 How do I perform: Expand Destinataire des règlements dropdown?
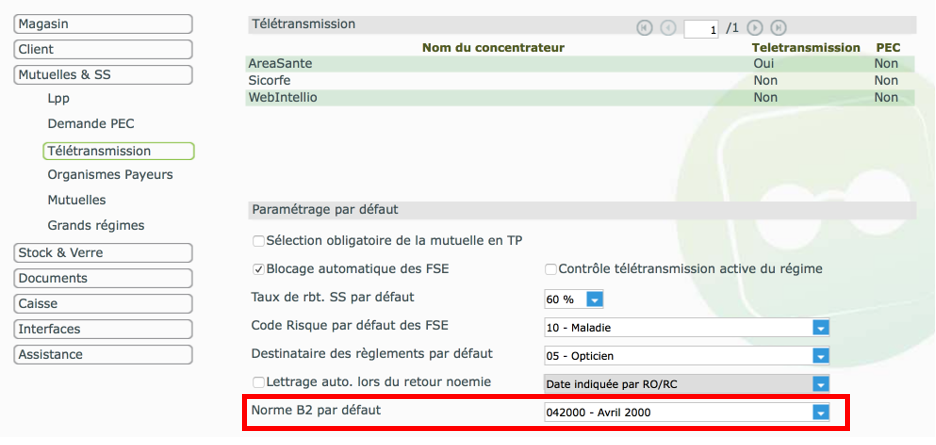686,356
